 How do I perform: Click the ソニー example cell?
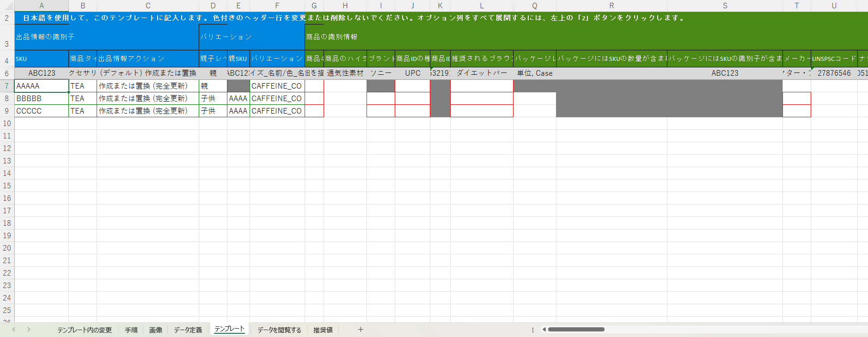coord(381,73)
